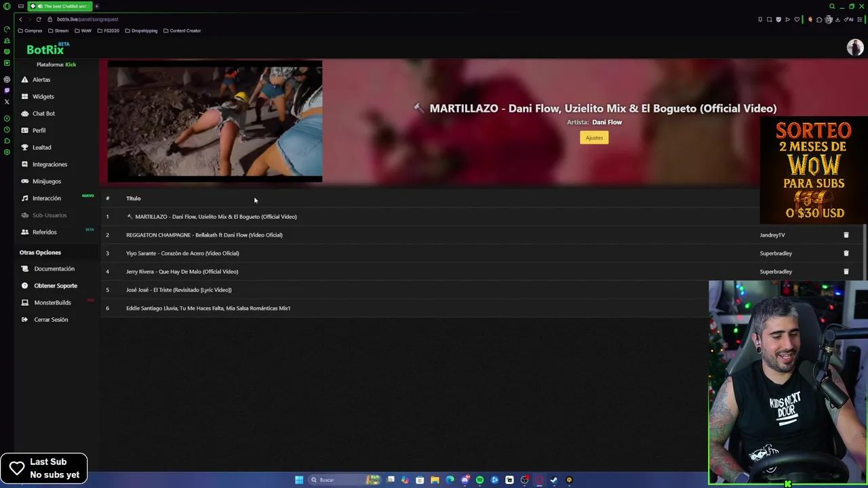Screen dimensions: 868x488
Task: Open the Sub-Usuarios item
Action: (49, 215)
